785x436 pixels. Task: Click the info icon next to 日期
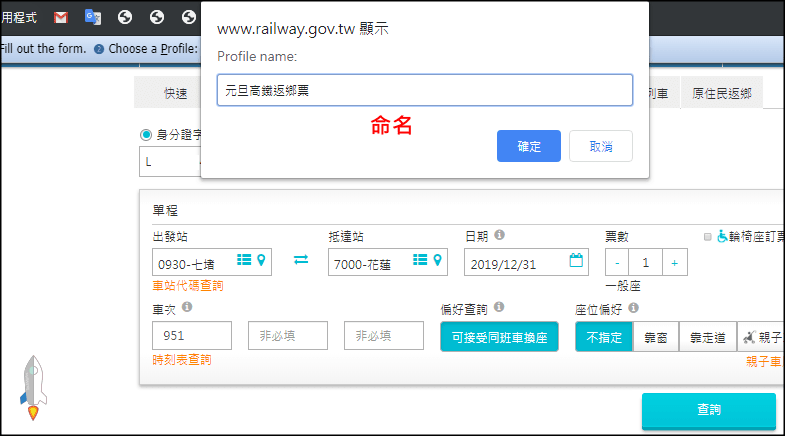tap(499, 235)
